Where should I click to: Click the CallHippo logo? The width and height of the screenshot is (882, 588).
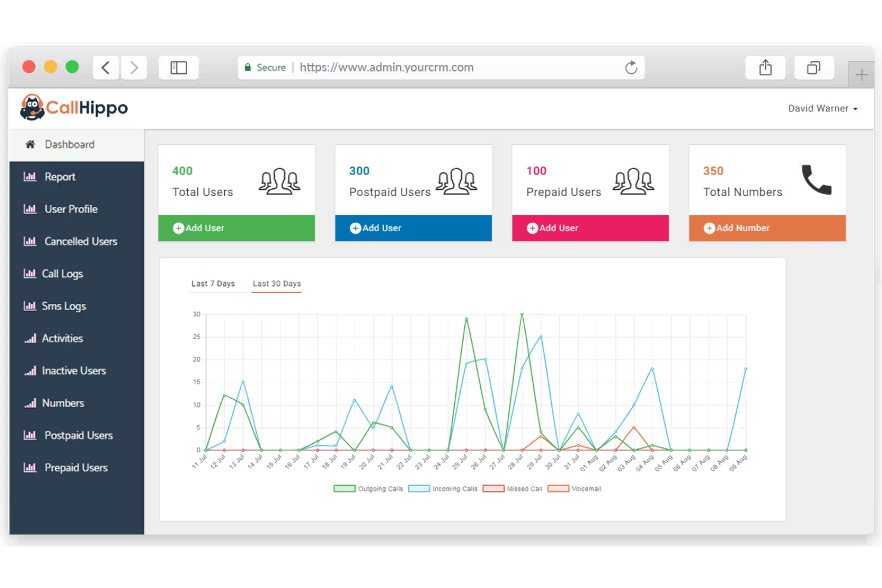pos(74,108)
